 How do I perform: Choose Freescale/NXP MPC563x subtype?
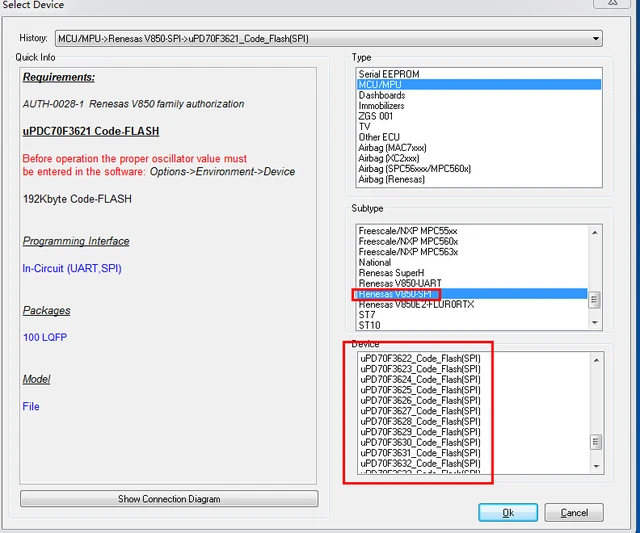click(x=408, y=252)
